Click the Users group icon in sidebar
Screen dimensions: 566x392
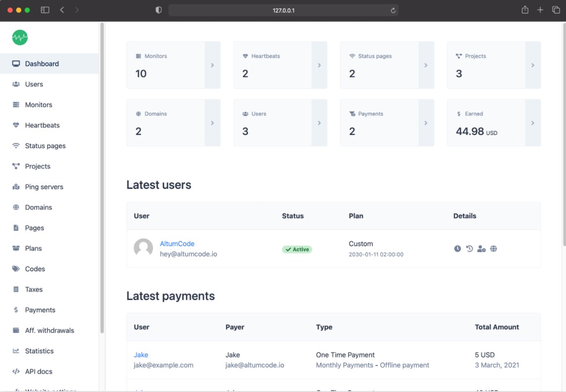pos(16,84)
